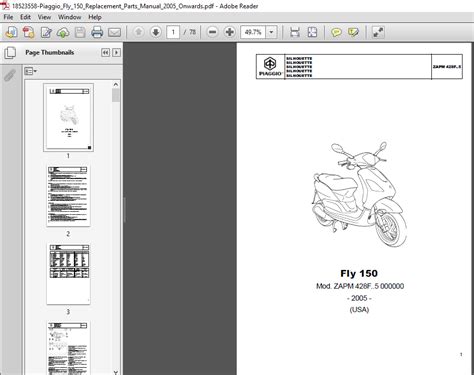Go to next page with down arrow
Image resolution: width=474 pixels, height=375 pixels.
point(156,32)
